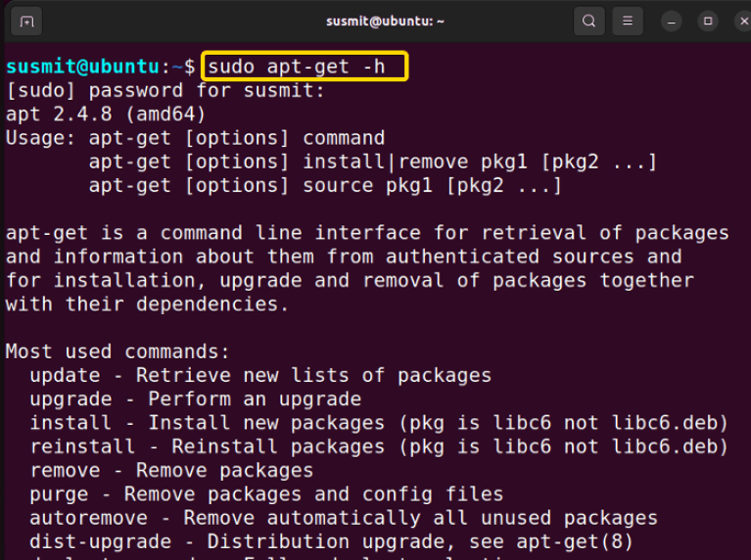The image size is (751, 560).
Task: Click the 'source pkg1 [pkg2 ...]' usage line
Action: coord(325,186)
